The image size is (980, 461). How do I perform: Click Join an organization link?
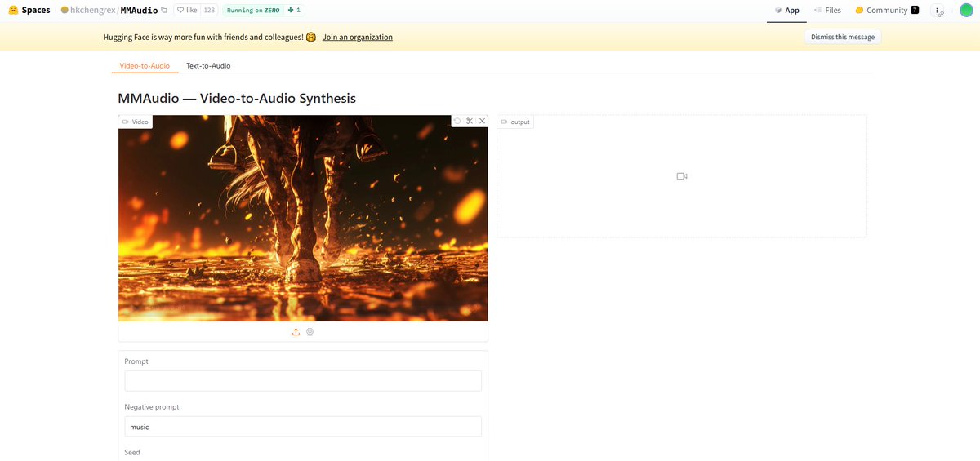(358, 38)
